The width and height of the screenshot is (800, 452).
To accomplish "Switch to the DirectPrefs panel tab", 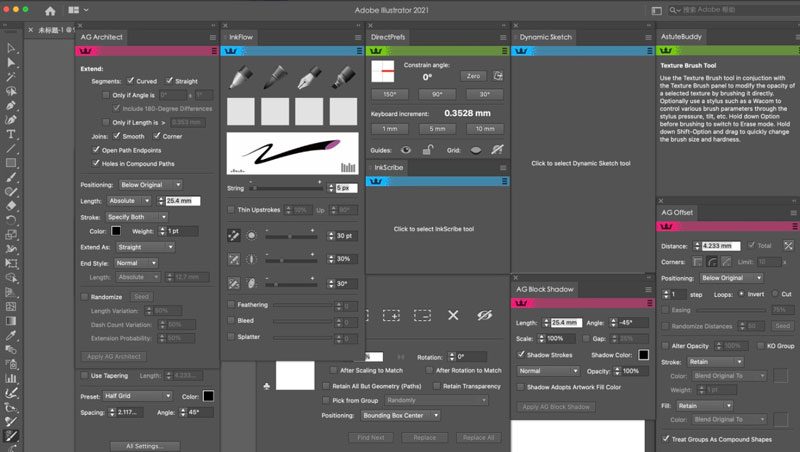I will coord(388,37).
